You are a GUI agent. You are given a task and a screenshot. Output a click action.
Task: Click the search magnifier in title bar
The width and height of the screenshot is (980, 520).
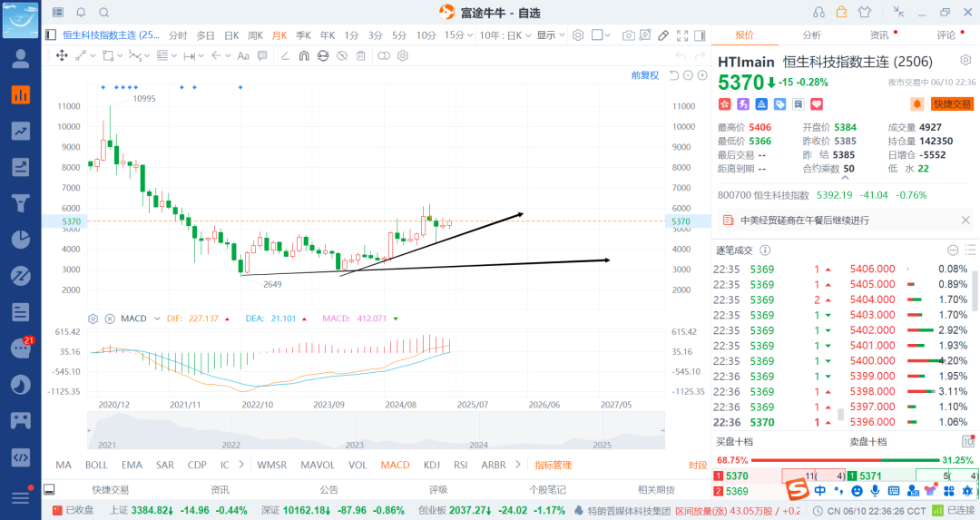[x=103, y=13]
